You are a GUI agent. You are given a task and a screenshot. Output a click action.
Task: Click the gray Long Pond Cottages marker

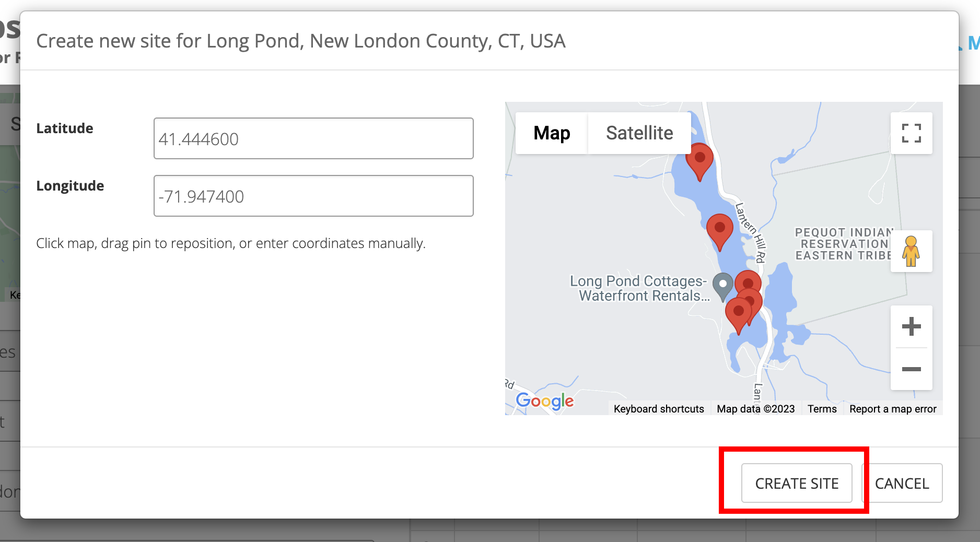coord(723,286)
